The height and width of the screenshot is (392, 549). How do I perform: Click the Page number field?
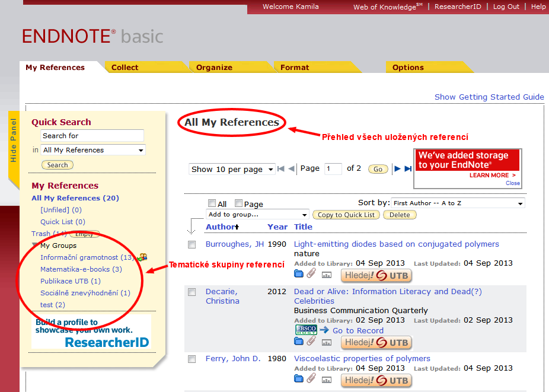point(333,169)
